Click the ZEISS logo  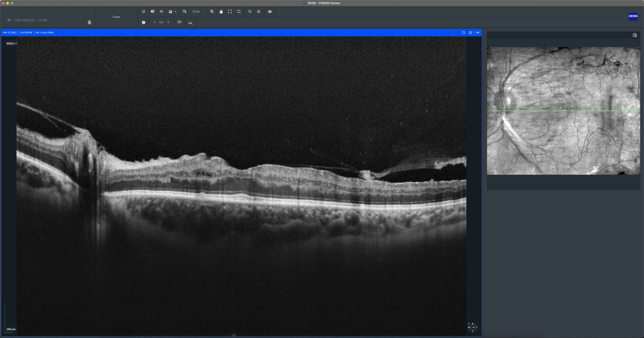pos(633,17)
